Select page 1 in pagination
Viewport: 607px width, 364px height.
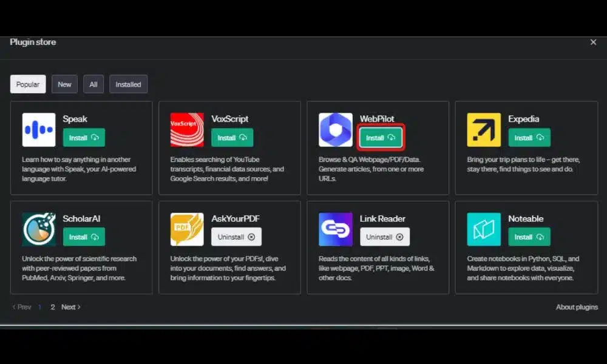[39, 307]
